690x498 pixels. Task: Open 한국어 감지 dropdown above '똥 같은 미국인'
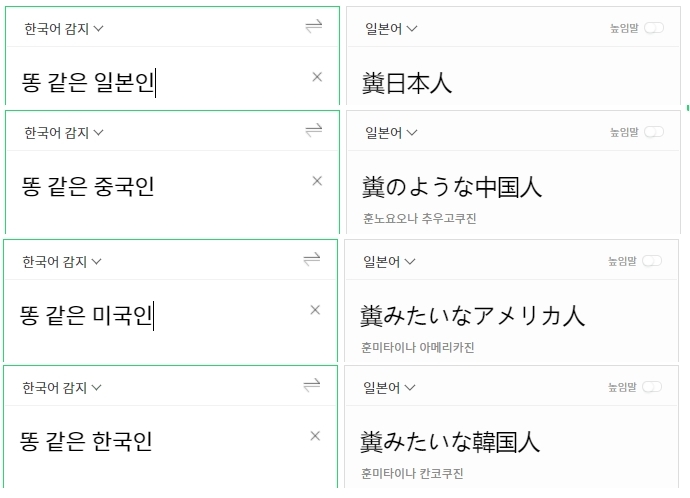[x=62, y=262]
